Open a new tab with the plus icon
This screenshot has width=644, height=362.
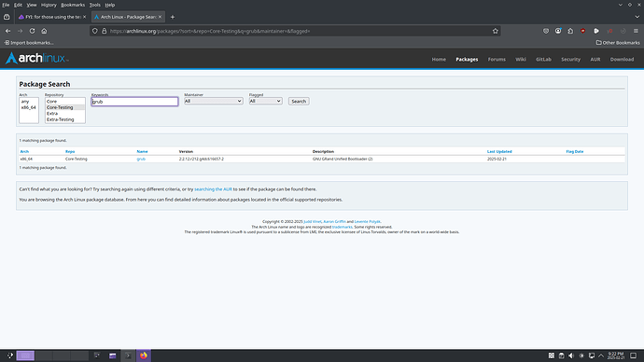(173, 17)
